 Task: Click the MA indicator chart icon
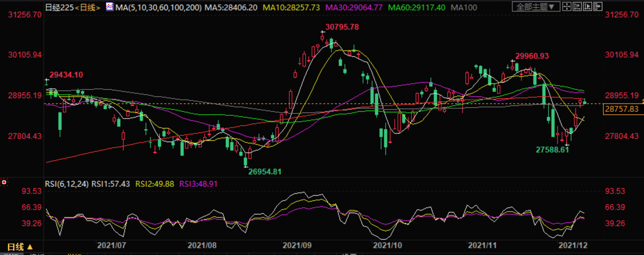click(x=110, y=7)
